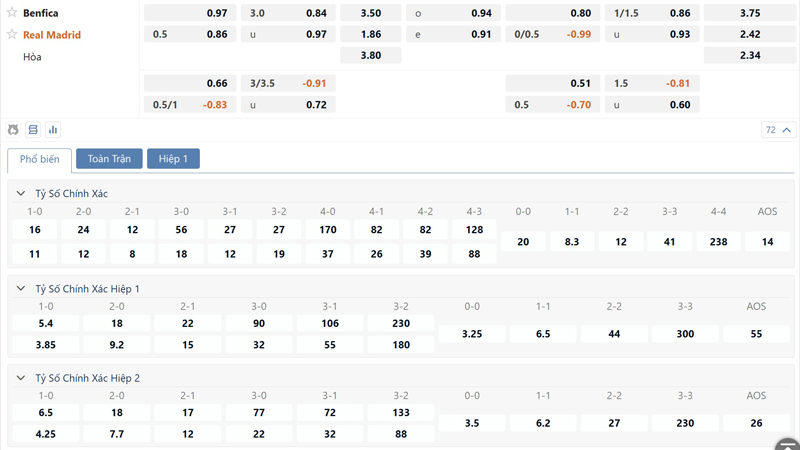Open the bar chart statistics icon
Screen dimensions: 800x450
53,130
